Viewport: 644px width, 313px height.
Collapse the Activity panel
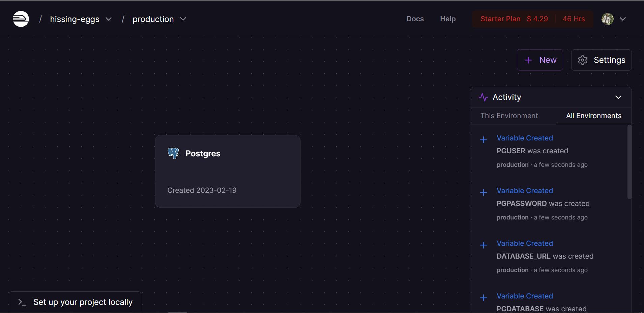(x=618, y=97)
